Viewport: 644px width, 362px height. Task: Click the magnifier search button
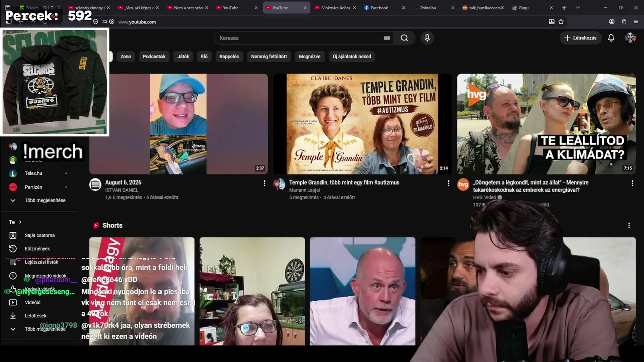click(x=405, y=38)
